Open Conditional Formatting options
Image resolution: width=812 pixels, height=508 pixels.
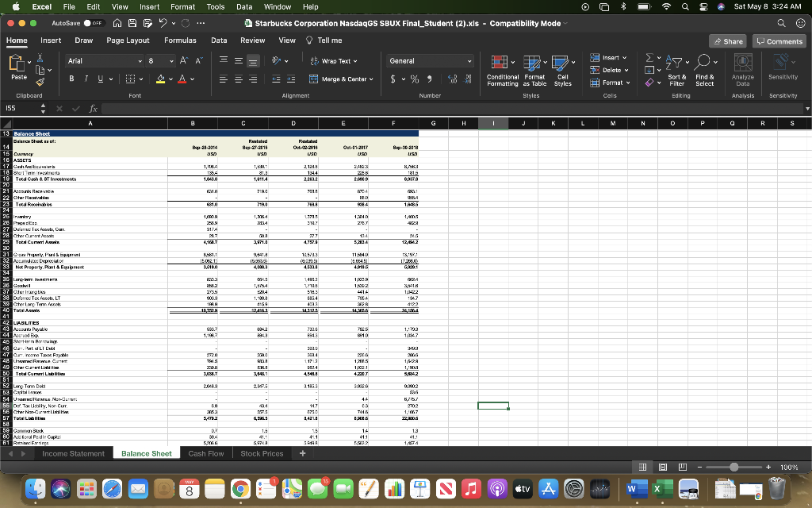pos(503,71)
